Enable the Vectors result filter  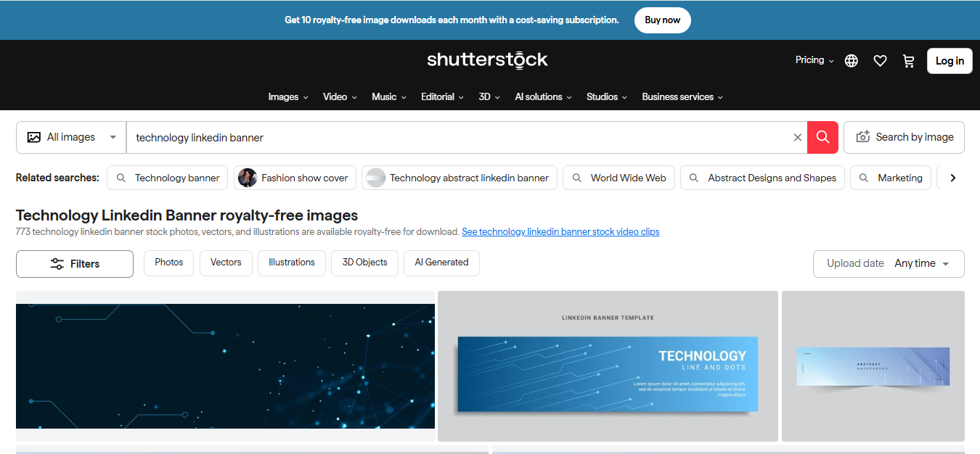point(226,263)
